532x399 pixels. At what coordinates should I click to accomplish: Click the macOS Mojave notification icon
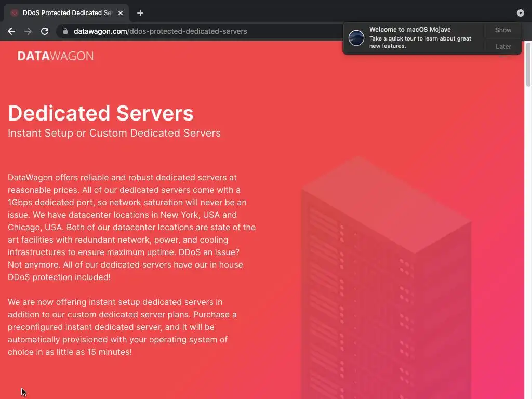point(356,37)
